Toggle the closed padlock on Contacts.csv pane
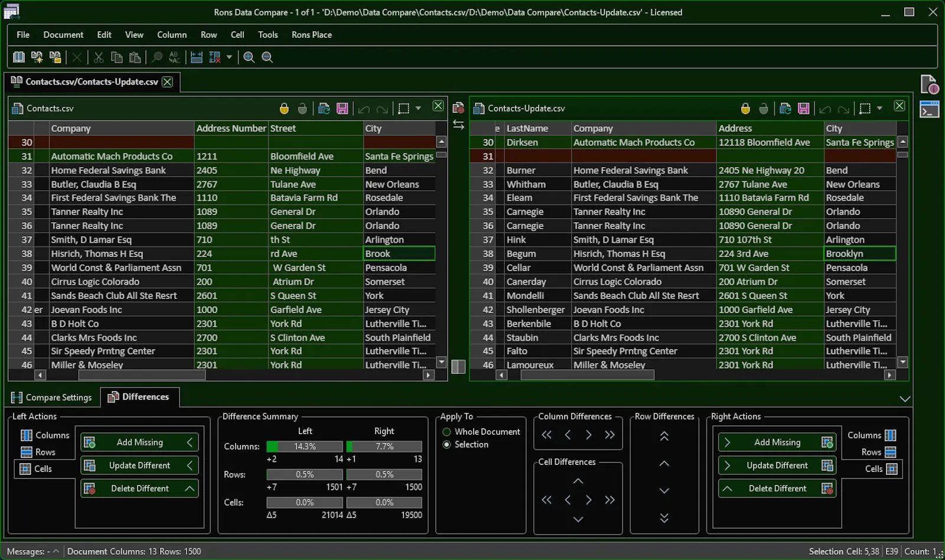 tap(284, 108)
